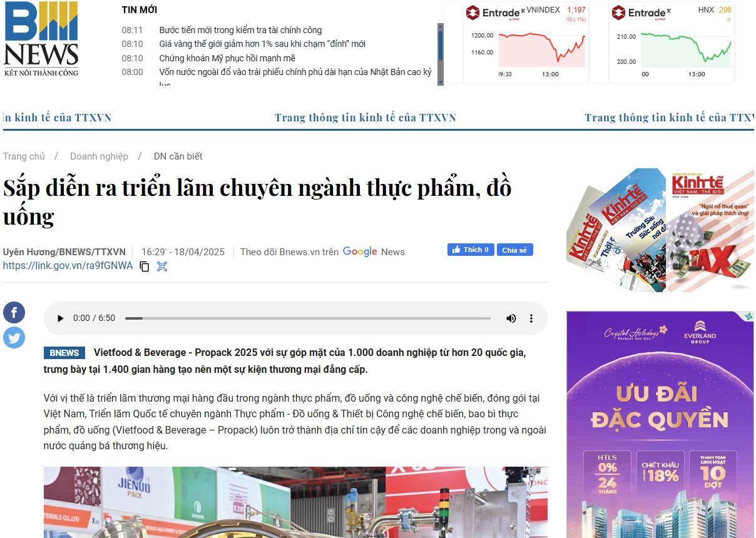The width and height of the screenshot is (756, 538).
Task: Copy the short link icon
Action: click(145, 266)
